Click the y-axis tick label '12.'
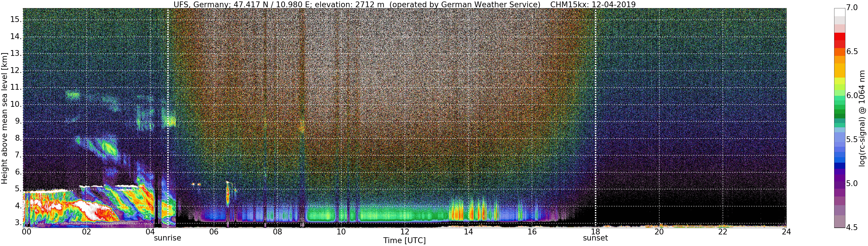The image size is (868, 246). (x=16, y=70)
